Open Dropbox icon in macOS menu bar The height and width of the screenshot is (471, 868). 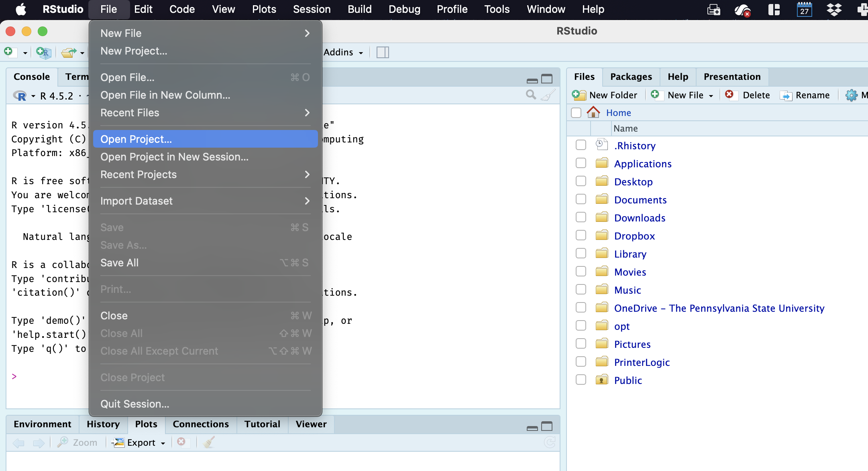pos(834,9)
